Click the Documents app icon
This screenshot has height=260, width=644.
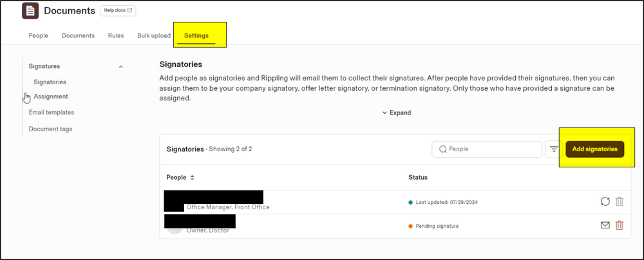point(30,11)
